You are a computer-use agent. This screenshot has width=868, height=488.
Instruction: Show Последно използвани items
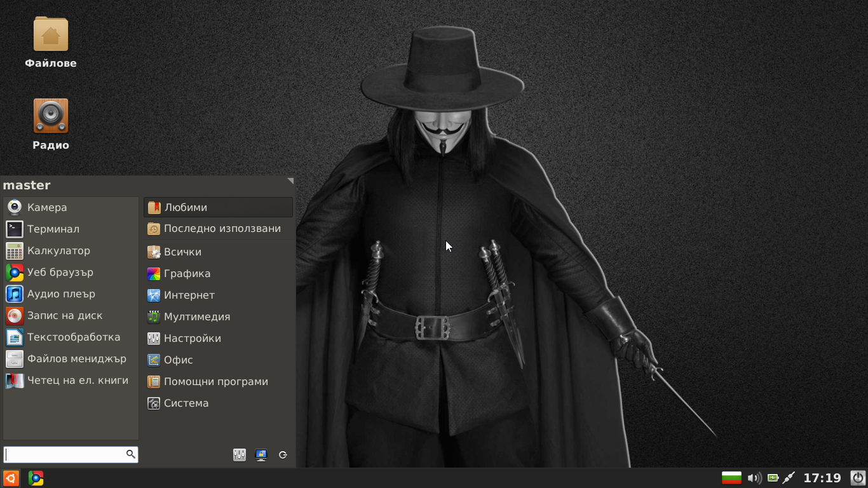(218, 229)
